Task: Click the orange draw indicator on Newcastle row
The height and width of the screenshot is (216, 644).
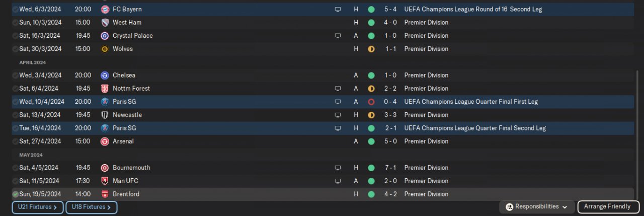Action: [x=371, y=115]
